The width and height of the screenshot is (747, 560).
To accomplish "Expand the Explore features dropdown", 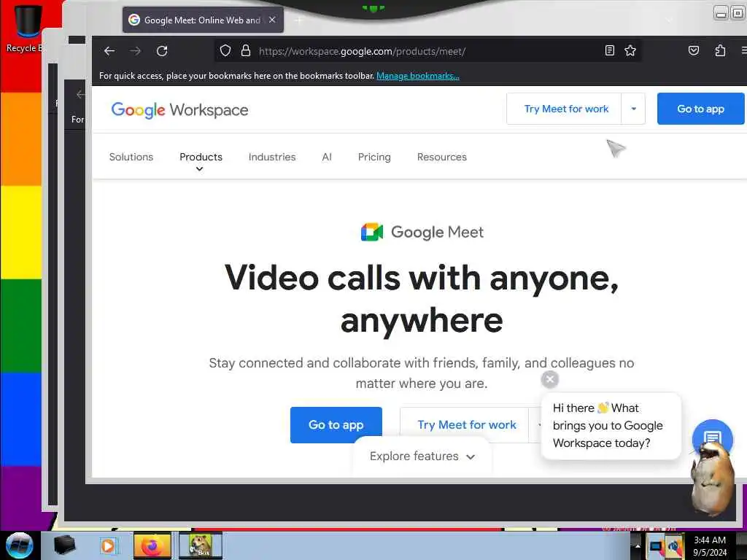I will (x=422, y=456).
